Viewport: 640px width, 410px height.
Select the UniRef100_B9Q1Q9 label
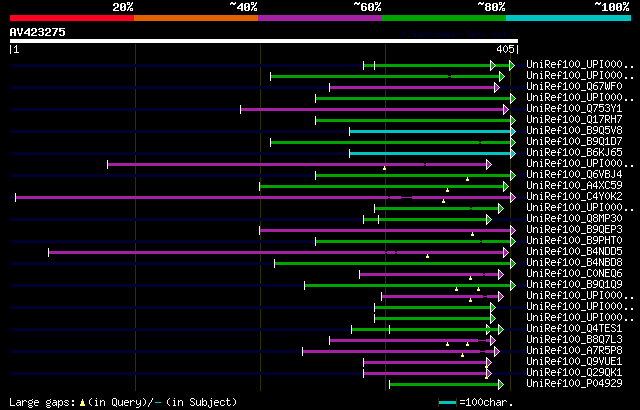tap(574, 285)
